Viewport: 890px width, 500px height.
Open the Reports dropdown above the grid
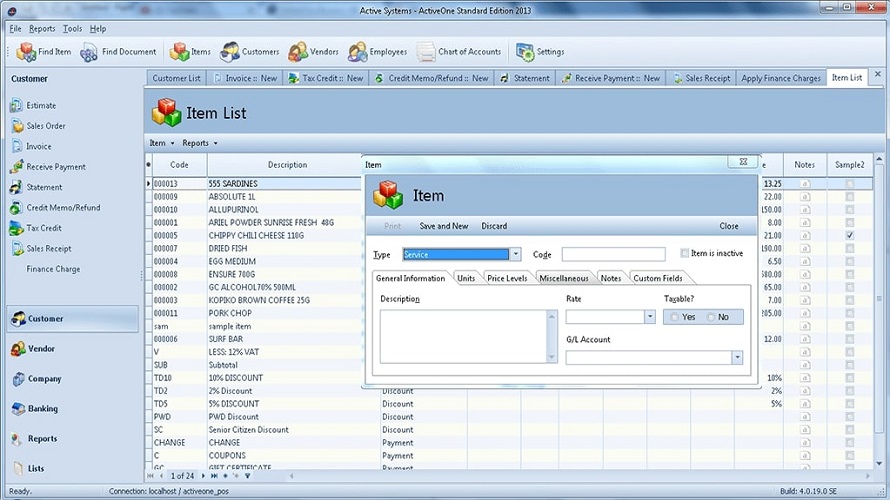click(x=200, y=143)
